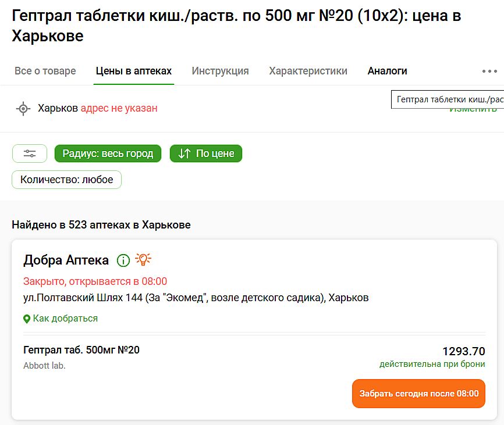Go to the Характеристики tab
This screenshot has width=504, height=425.
[x=308, y=71]
